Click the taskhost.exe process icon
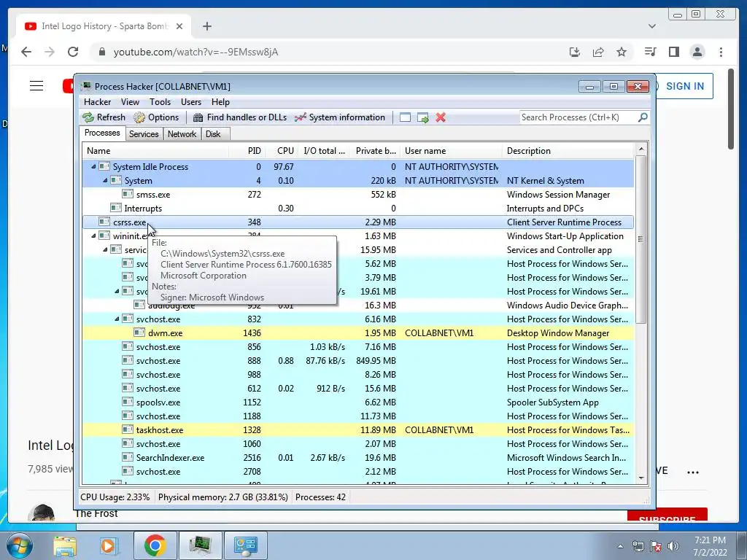Image resolution: width=747 pixels, height=560 pixels. 127,430
